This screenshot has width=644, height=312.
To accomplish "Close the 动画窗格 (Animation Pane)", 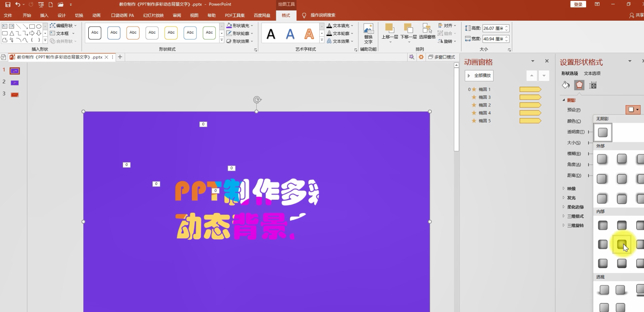I will tap(547, 61).
